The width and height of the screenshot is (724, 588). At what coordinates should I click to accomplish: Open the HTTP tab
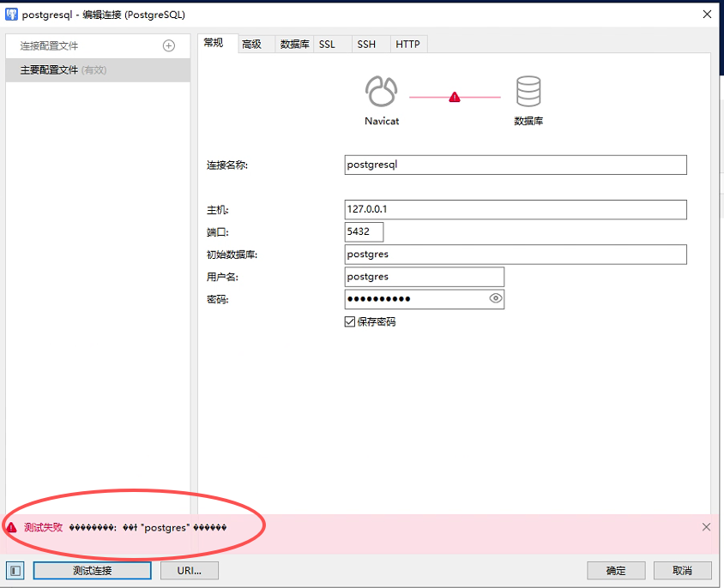[x=408, y=45]
